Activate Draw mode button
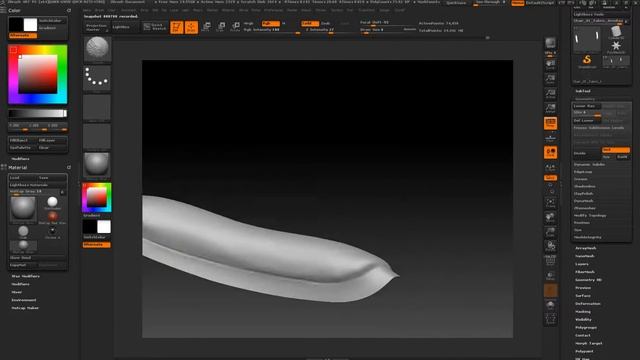This screenshot has height=360, width=640. click(191, 27)
